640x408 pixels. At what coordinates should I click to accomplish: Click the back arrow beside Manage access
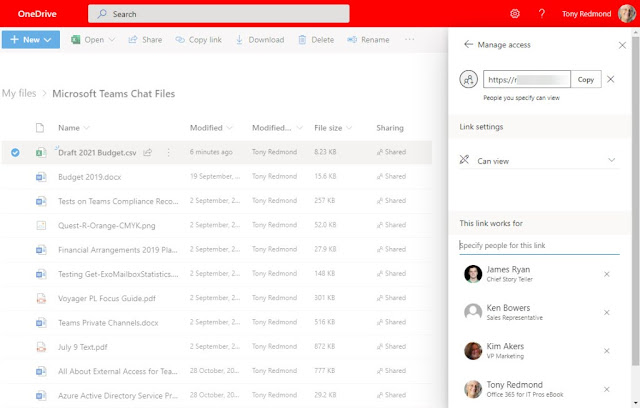(469, 44)
